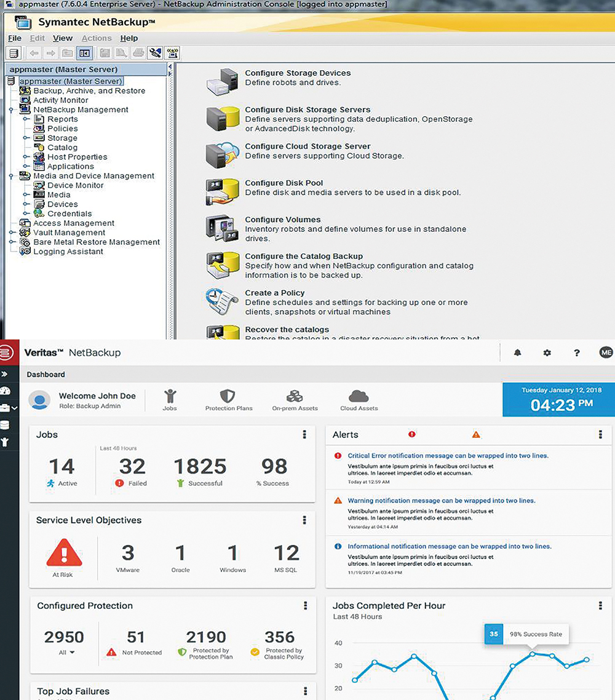Collapse the Media and Device Management node
Viewport: 615px width, 700px height.
point(11,176)
